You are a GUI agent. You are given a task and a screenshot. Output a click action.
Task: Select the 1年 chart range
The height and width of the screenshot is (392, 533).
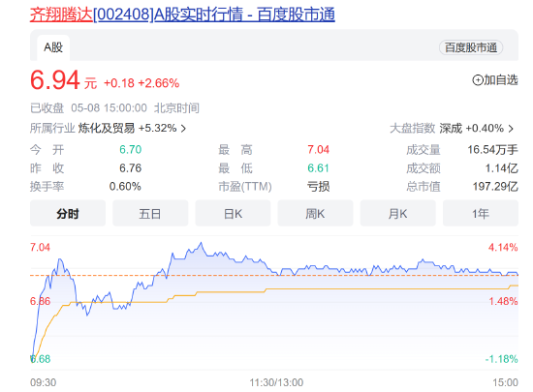click(481, 214)
